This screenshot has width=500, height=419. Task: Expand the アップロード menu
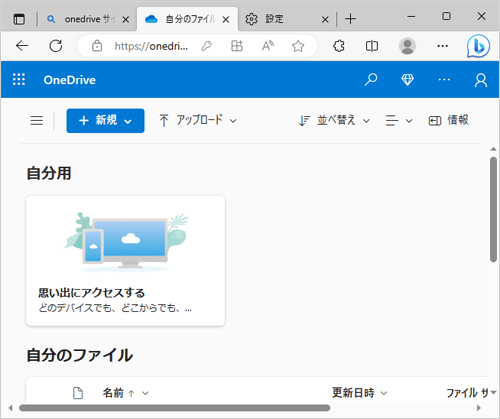(x=198, y=120)
